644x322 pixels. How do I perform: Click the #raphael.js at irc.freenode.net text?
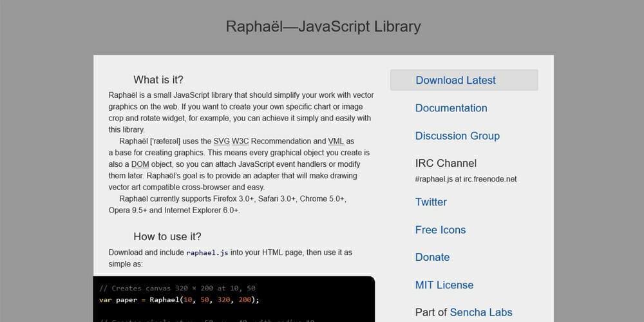(466, 179)
